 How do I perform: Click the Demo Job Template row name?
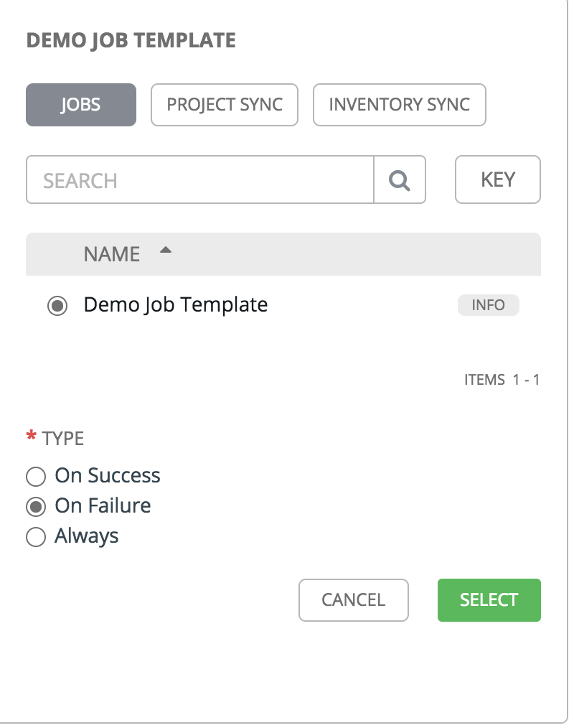click(x=176, y=304)
